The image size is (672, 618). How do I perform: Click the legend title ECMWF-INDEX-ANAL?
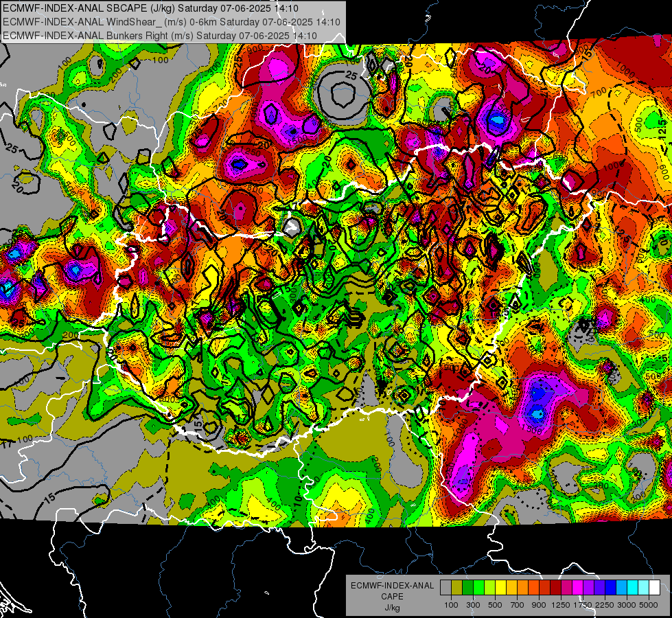click(x=392, y=586)
